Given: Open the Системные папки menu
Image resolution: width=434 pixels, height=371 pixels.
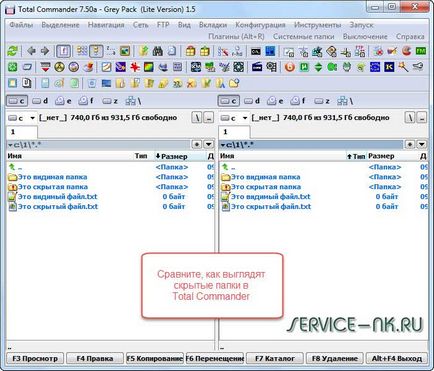Looking at the screenshot, I should [303, 36].
